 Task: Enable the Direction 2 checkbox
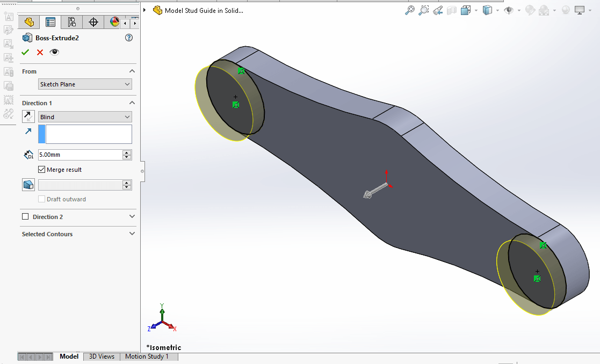click(x=25, y=216)
